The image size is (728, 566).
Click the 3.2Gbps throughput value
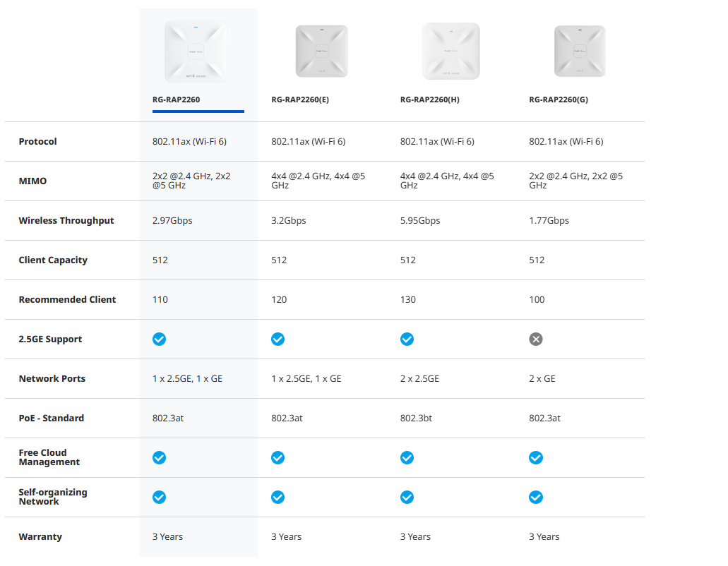289,221
